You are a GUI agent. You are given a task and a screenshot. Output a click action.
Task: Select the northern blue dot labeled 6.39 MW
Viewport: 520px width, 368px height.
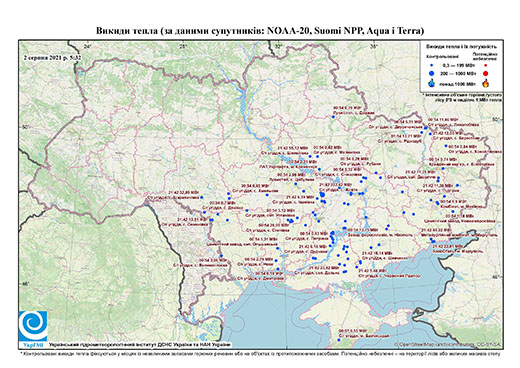pos(333,117)
